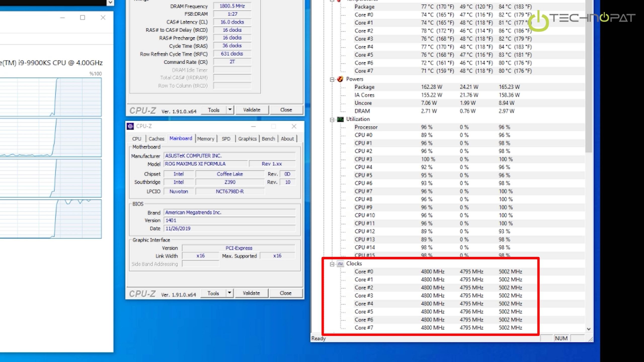
Task: Collapse the Utilization tree section
Action: coord(332,120)
